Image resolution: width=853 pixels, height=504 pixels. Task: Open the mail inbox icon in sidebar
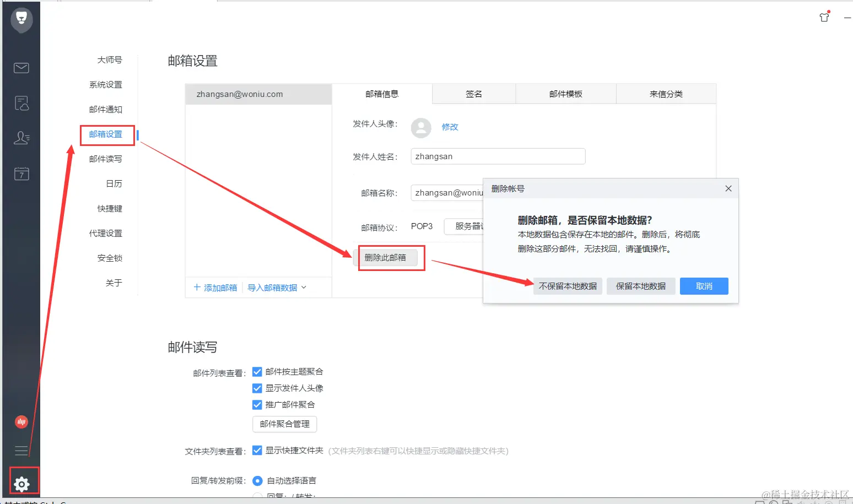pos(21,68)
